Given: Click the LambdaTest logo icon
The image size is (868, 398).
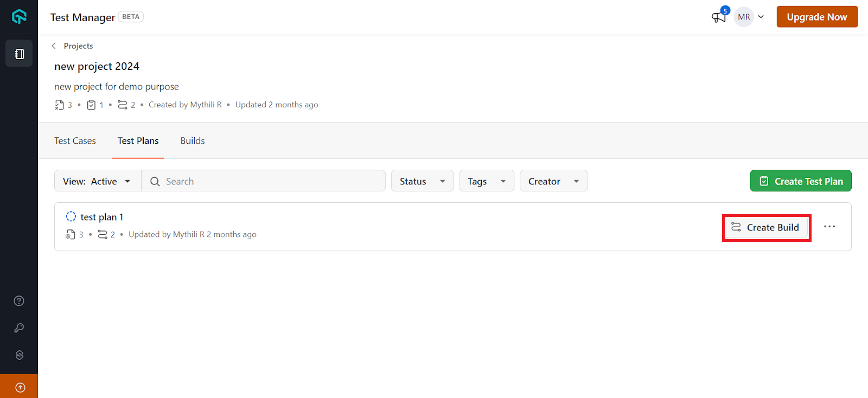Looking at the screenshot, I should pyautogui.click(x=19, y=17).
